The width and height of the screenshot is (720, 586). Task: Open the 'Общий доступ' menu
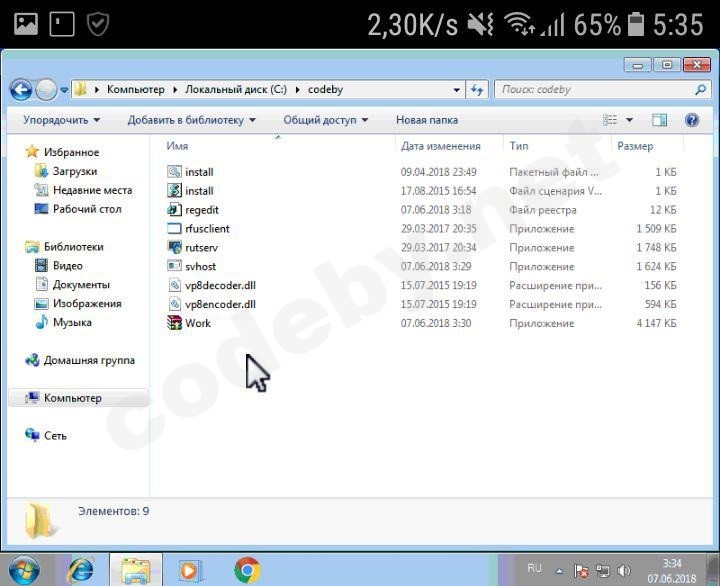click(325, 120)
